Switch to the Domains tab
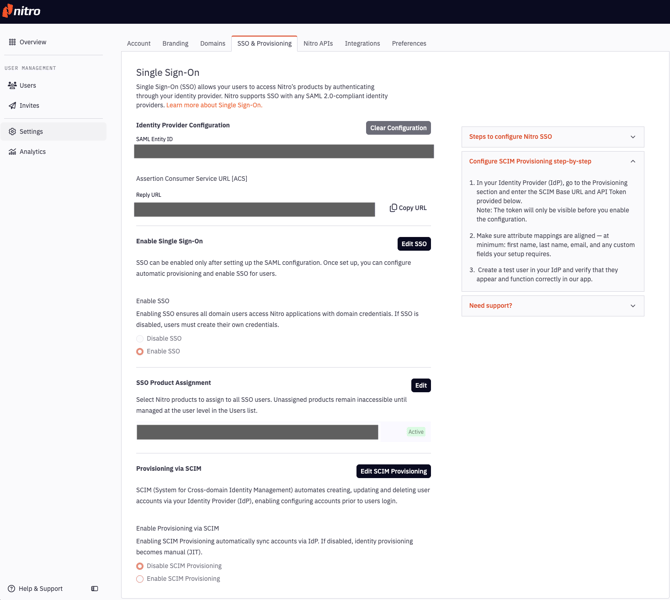This screenshot has width=670, height=600. coord(212,44)
